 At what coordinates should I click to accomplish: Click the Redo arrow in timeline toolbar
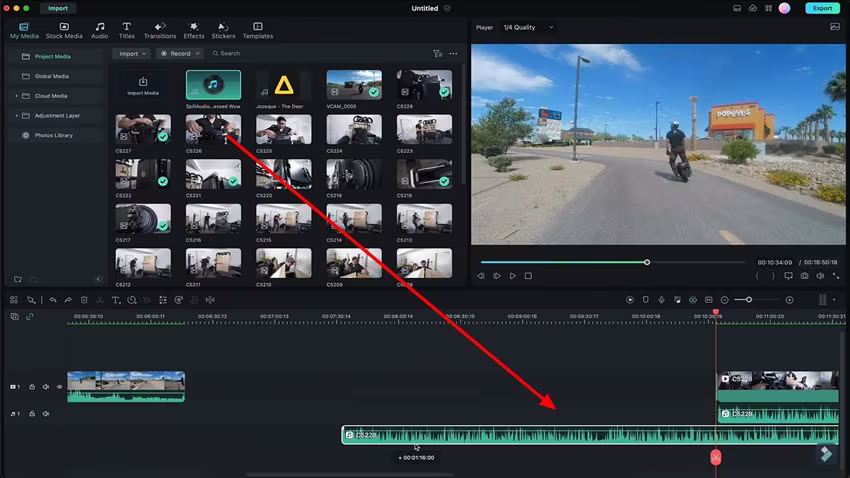[68, 300]
